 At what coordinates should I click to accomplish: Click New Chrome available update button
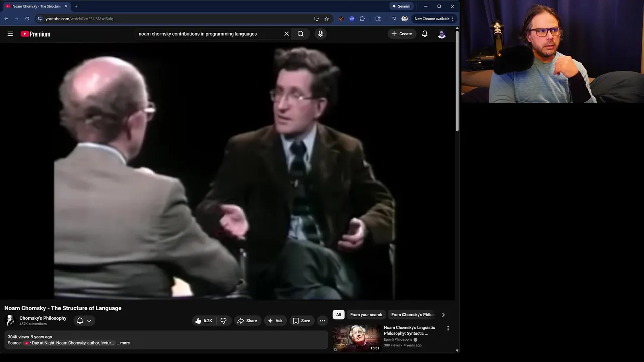click(434, 19)
